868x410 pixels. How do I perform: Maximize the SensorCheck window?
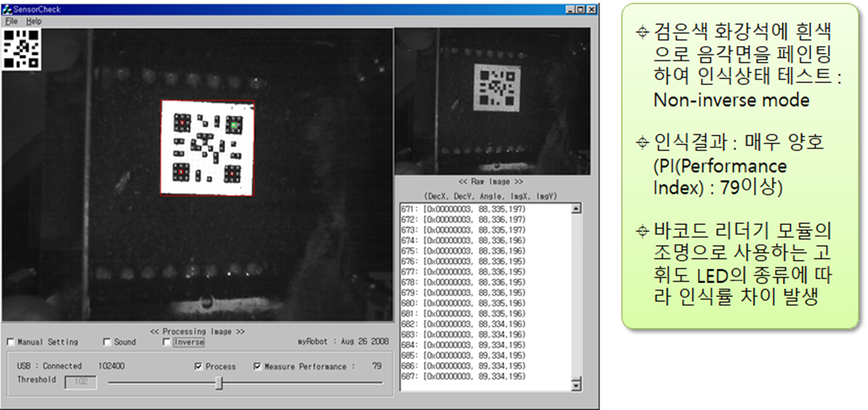pyautogui.click(x=580, y=10)
